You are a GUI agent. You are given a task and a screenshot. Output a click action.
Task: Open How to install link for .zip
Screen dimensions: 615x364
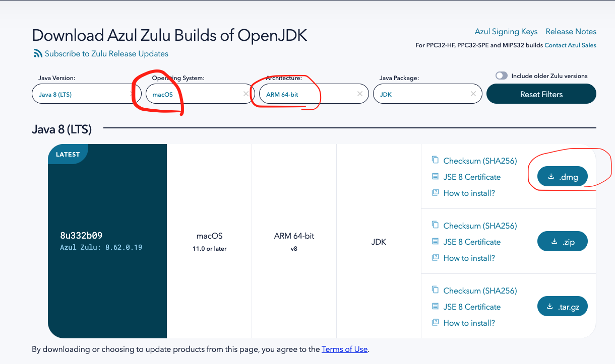click(x=469, y=258)
